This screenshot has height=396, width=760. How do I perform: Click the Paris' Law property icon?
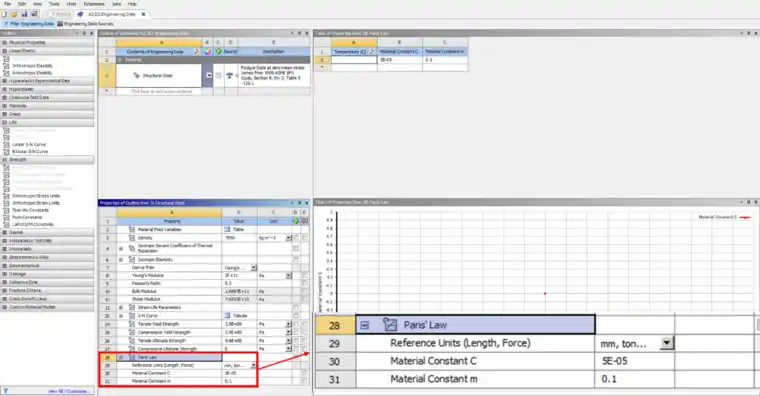(132, 357)
